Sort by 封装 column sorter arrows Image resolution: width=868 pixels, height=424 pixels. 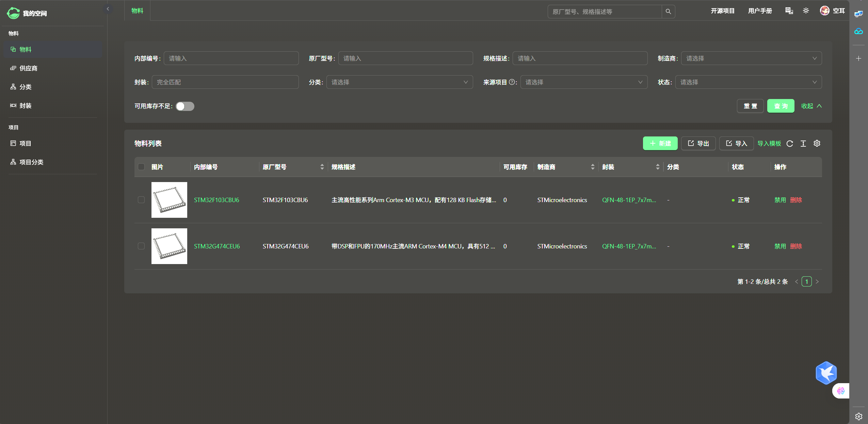tap(658, 167)
